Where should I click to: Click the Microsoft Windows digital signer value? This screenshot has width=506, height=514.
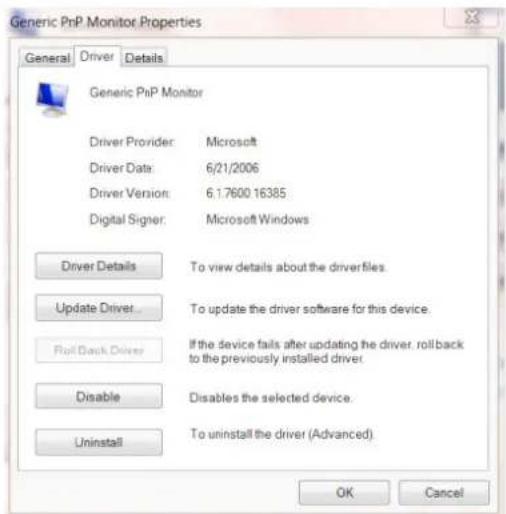[257, 219]
